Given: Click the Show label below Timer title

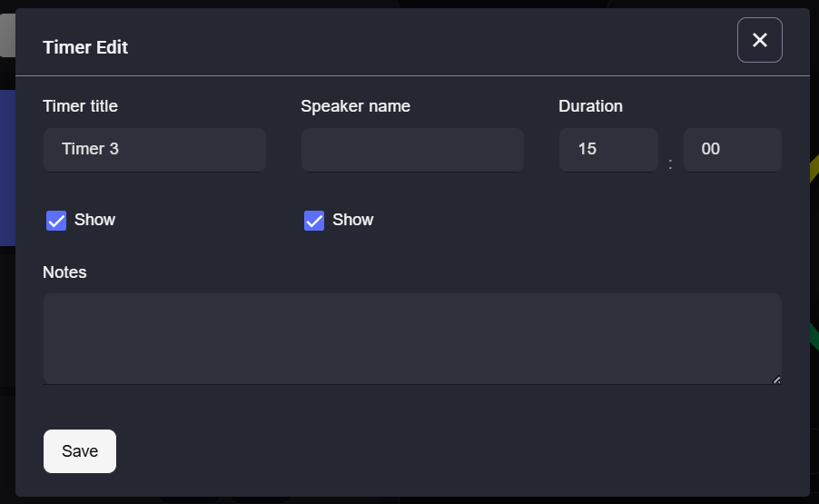Looking at the screenshot, I should pyautogui.click(x=94, y=220).
